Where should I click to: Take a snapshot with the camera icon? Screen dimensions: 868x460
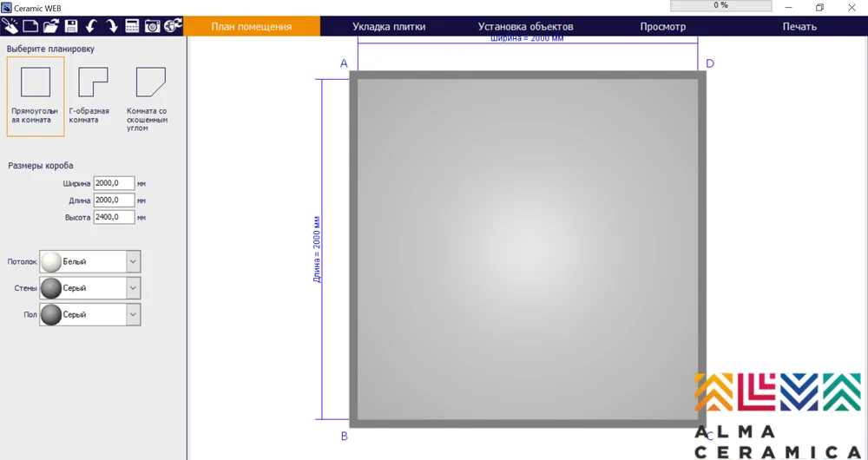153,26
